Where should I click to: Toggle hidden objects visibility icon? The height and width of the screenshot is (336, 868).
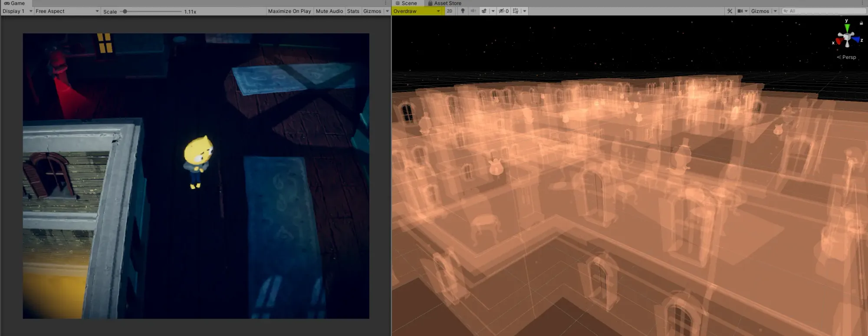(503, 11)
